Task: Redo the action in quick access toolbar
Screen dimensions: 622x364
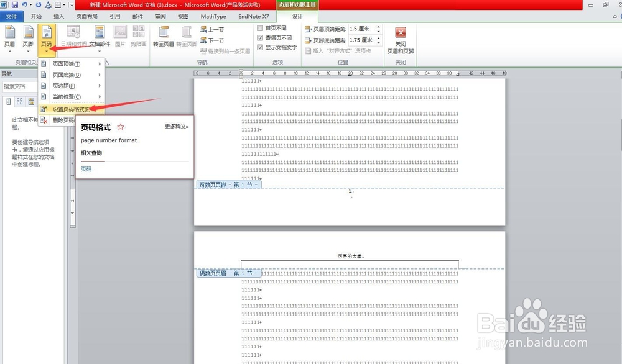Action: [39, 5]
